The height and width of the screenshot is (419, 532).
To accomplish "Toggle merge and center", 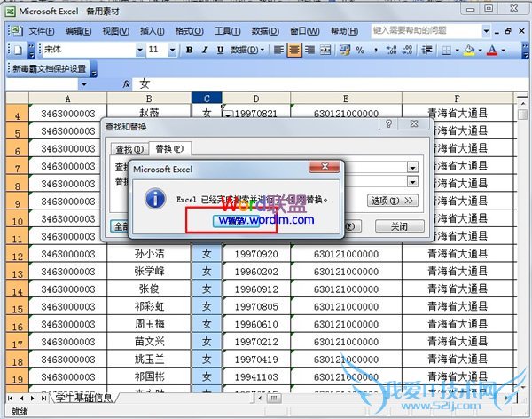I will click(x=325, y=51).
